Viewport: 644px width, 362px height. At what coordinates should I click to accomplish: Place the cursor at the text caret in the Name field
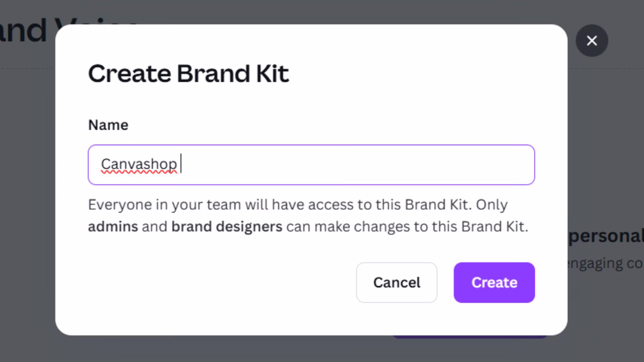pyautogui.click(x=181, y=164)
